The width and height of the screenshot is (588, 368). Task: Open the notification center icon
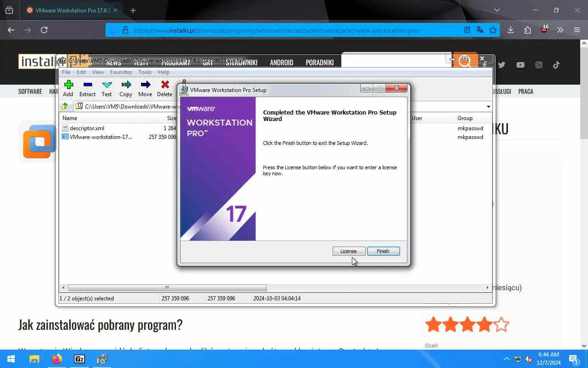574,359
